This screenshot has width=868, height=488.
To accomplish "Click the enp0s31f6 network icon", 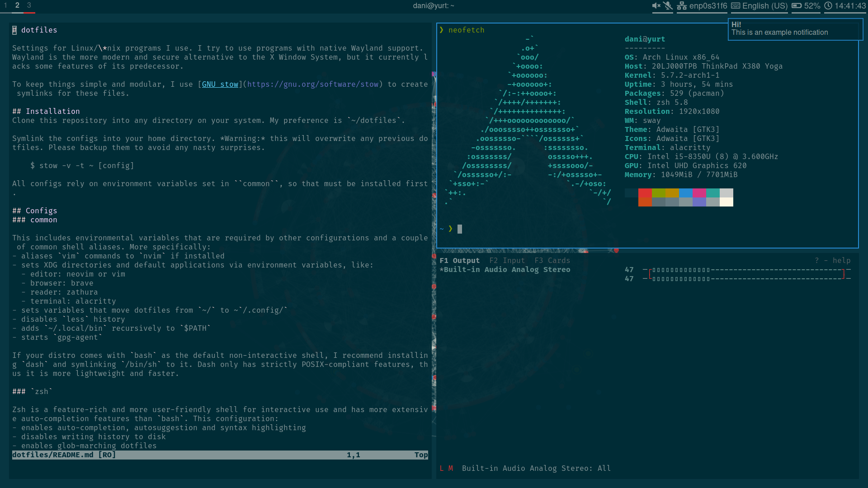I will 682,6.
